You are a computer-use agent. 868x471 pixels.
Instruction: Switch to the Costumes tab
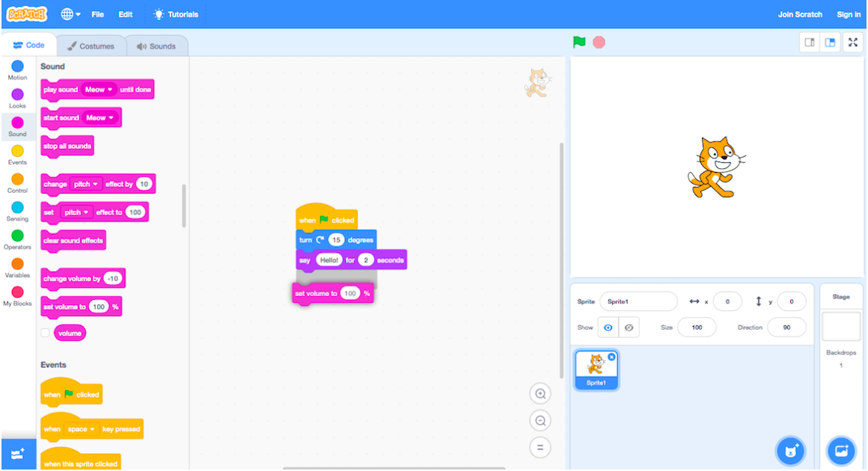point(91,46)
